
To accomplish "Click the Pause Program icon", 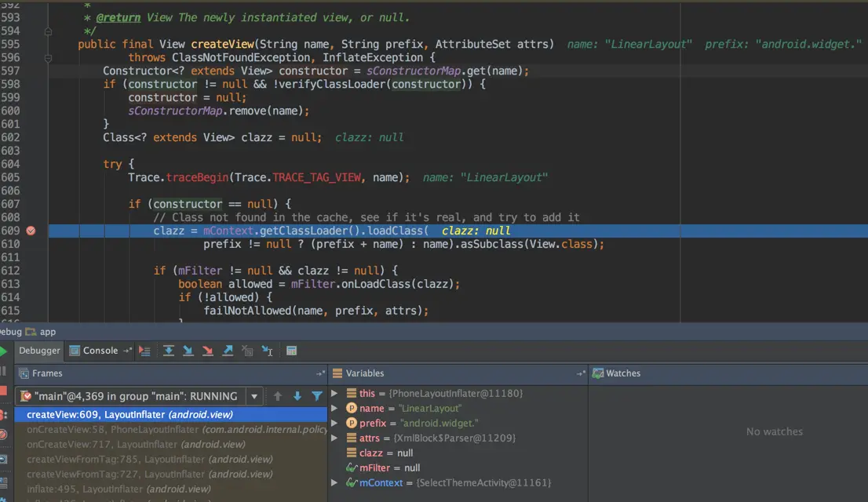I will (x=3, y=371).
